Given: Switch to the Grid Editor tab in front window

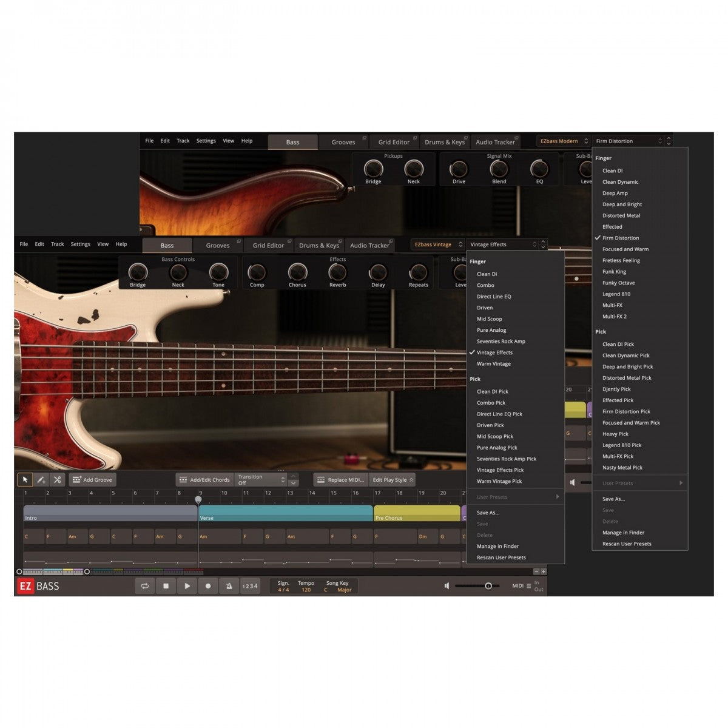Looking at the screenshot, I should [x=268, y=245].
